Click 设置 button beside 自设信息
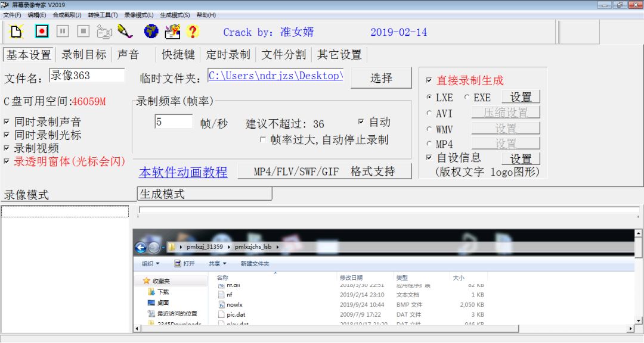The height and width of the screenshot is (343, 644). coord(521,158)
